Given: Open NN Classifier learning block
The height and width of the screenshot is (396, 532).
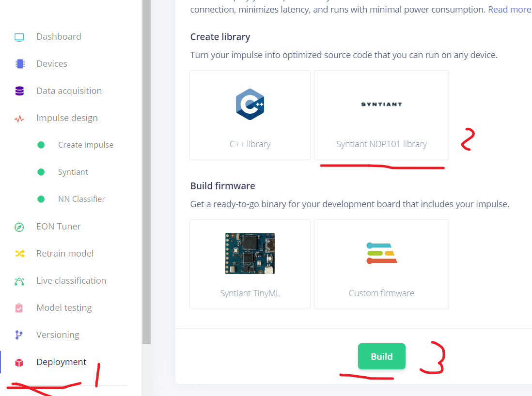Looking at the screenshot, I should 82,199.
